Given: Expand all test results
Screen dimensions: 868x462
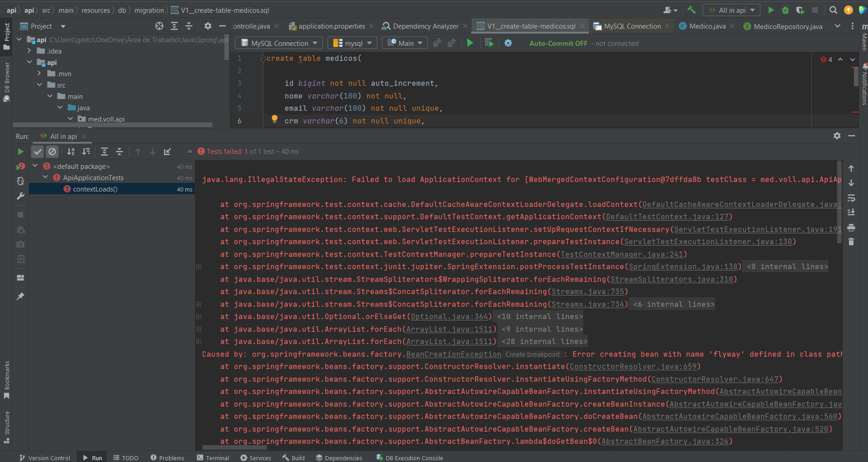Looking at the screenshot, I should (104, 152).
